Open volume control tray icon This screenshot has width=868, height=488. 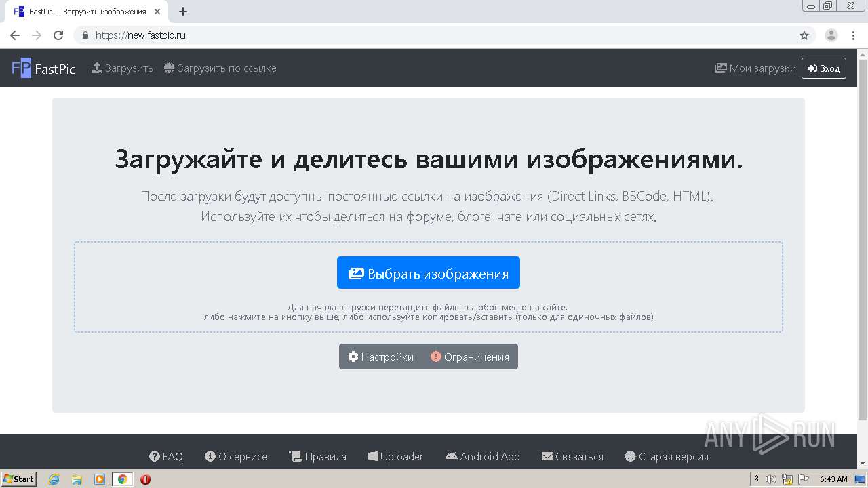tap(771, 479)
